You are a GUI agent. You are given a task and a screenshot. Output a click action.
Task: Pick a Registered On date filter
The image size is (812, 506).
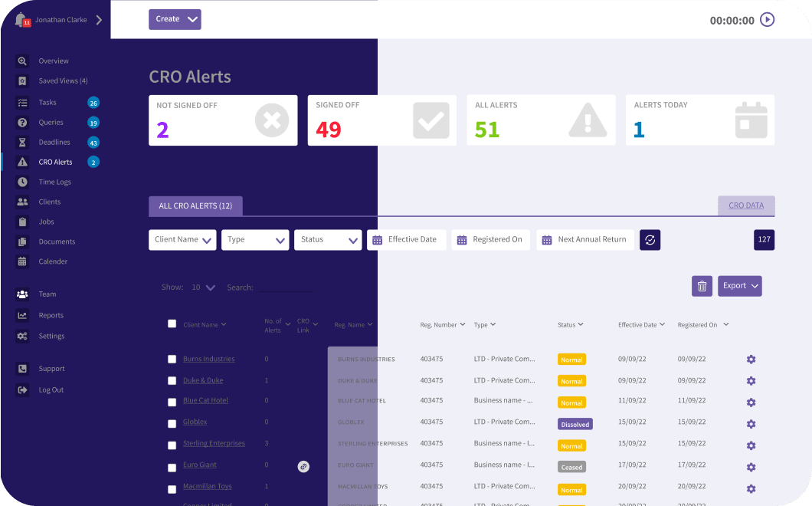click(491, 240)
